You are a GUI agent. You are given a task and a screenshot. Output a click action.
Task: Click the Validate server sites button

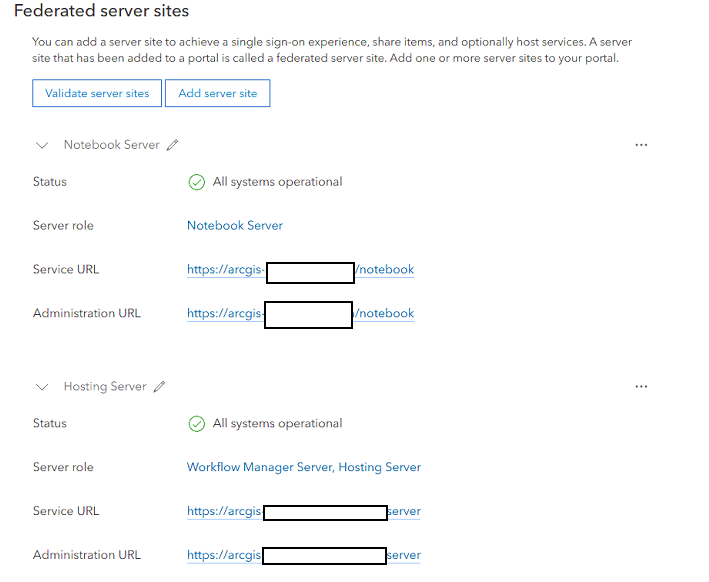[x=97, y=93]
